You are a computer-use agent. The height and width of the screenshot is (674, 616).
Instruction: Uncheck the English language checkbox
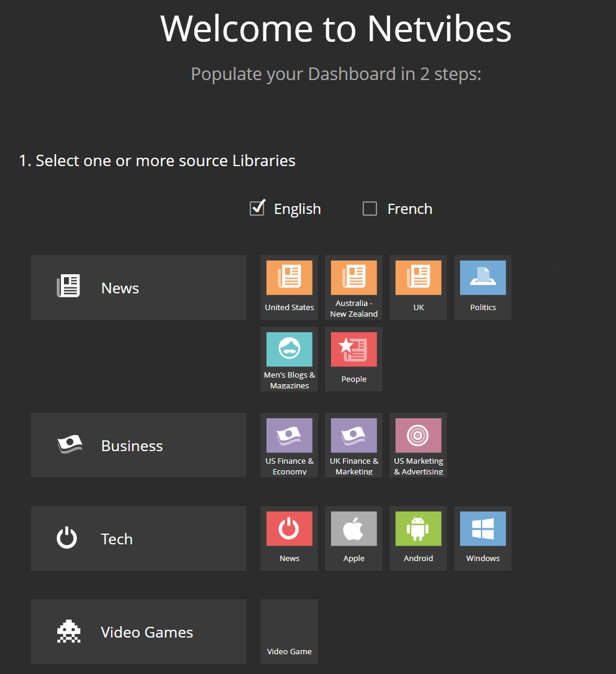(257, 209)
